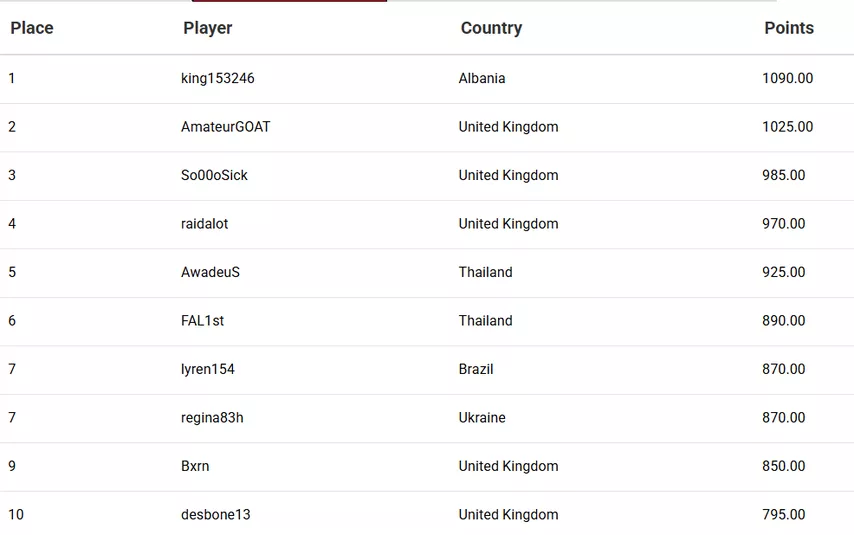Click the Country column header
The height and width of the screenshot is (535, 854).
tap(491, 28)
